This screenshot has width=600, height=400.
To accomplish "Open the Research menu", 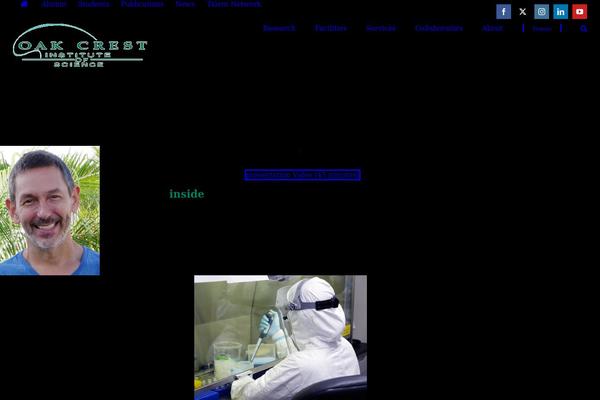I will [279, 28].
